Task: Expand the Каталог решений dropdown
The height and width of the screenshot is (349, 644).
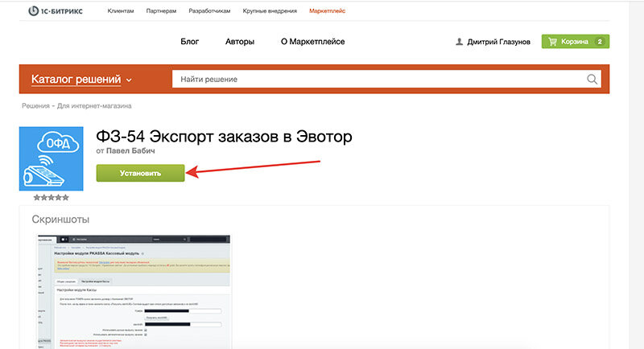Action: (81, 79)
